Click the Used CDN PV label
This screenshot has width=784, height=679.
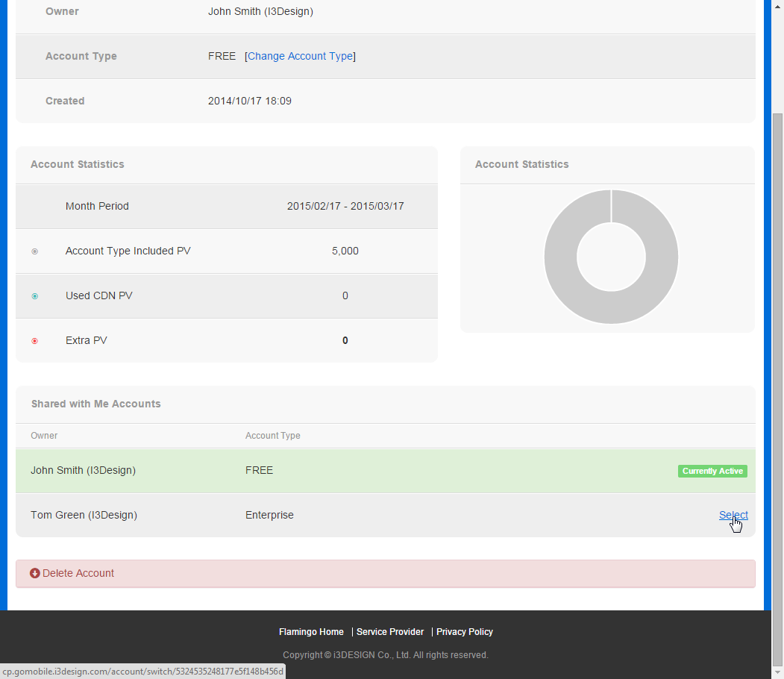[99, 295]
